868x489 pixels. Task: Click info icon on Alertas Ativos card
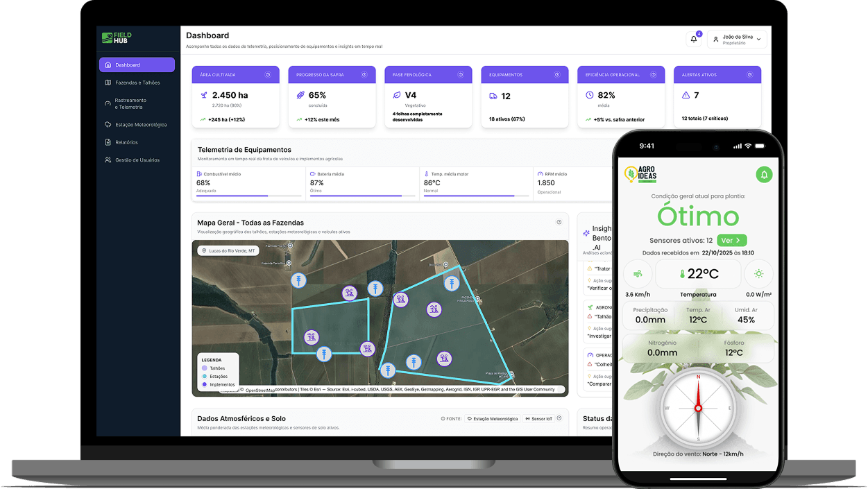click(x=750, y=75)
